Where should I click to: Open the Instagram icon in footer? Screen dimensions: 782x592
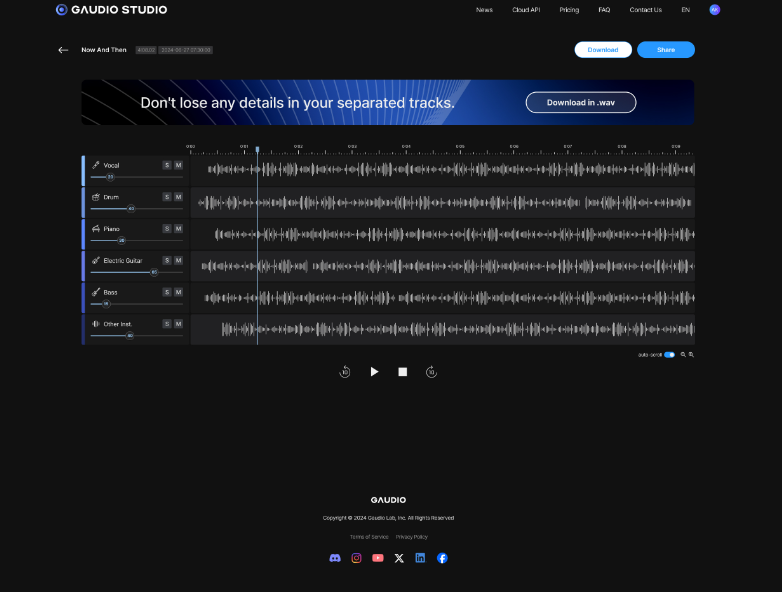tap(356, 558)
